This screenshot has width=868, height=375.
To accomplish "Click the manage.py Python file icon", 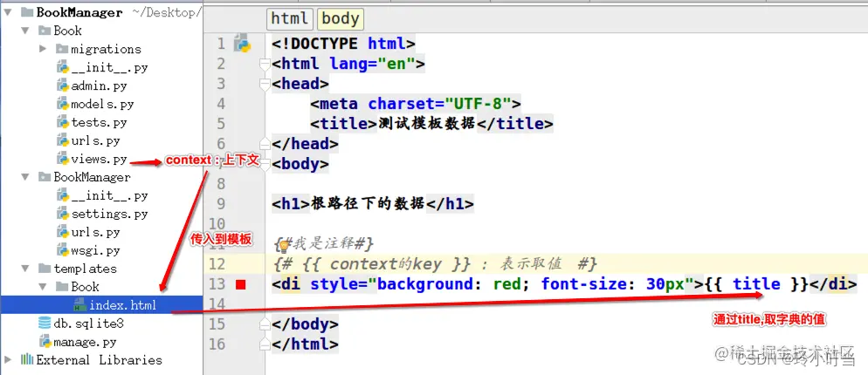I will [x=45, y=342].
